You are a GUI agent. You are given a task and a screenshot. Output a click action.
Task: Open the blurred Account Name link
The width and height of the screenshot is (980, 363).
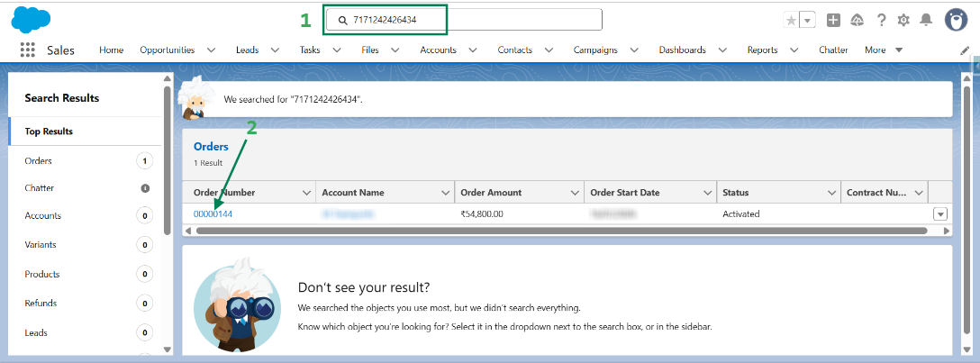(348, 214)
